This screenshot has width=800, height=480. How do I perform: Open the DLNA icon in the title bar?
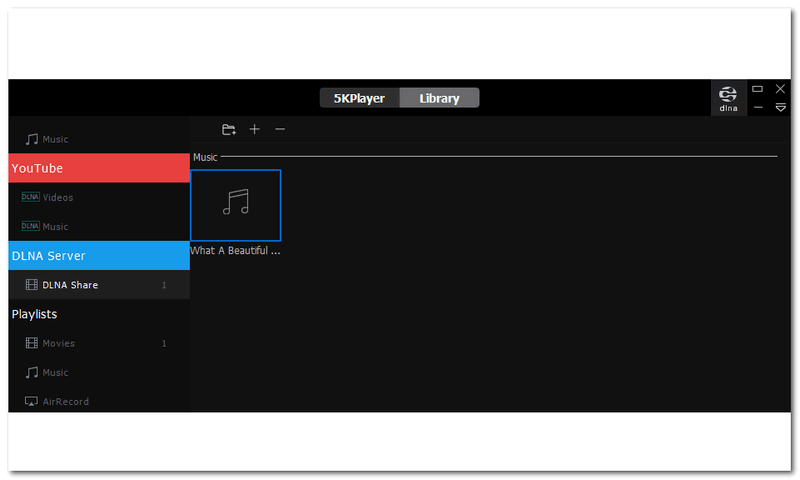728,98
